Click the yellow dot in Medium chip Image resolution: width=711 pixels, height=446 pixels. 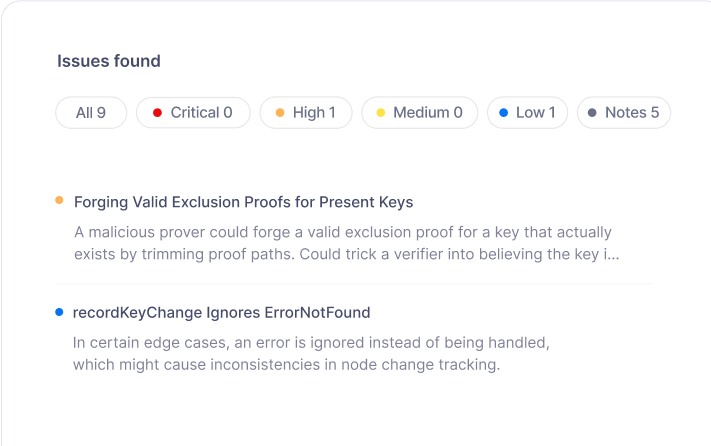381,113
